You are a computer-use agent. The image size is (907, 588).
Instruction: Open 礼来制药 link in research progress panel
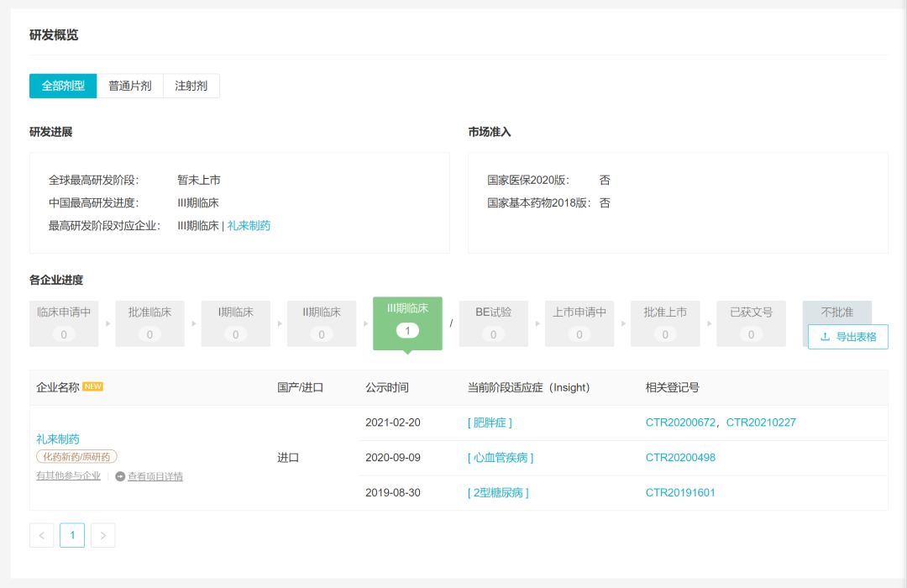click(249, 225)
